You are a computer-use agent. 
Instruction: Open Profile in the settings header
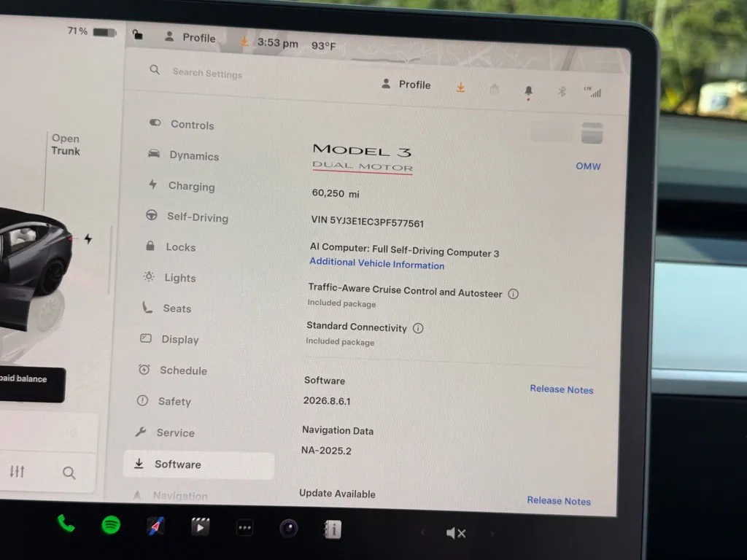[406, 85]
